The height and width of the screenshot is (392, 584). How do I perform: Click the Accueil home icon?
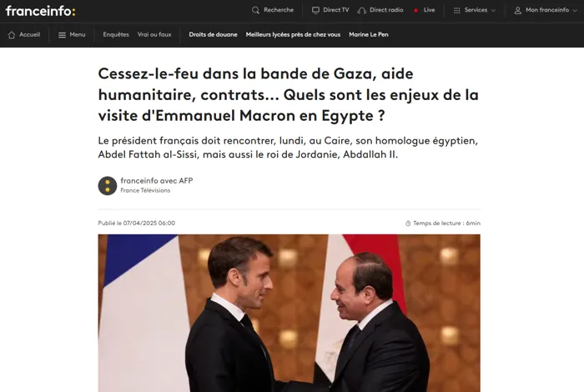click(12, 35)
